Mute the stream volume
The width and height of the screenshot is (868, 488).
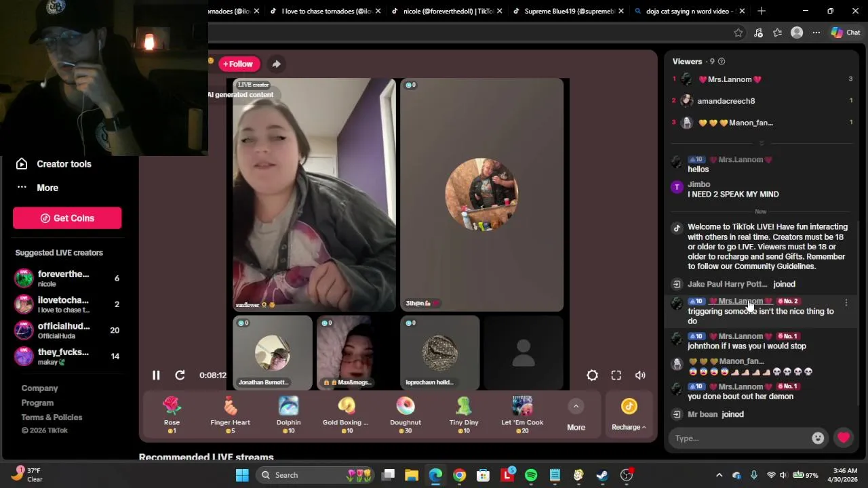pyautogui.click(x=640, y=375)
